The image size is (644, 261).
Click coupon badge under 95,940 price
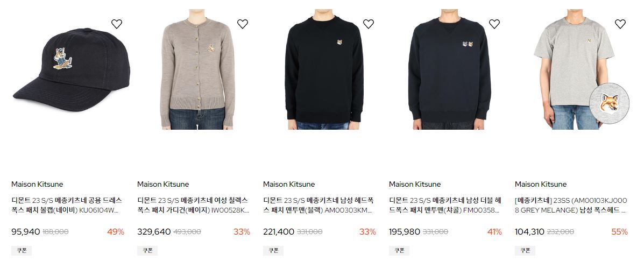22,250
